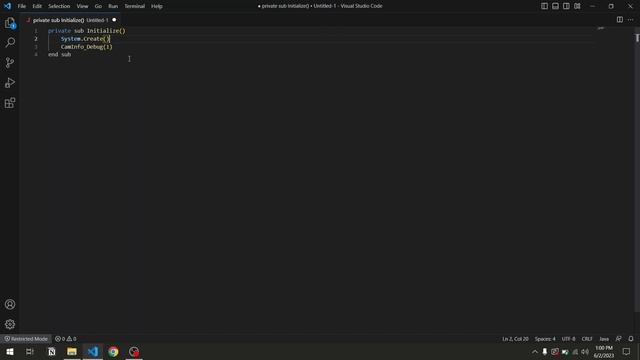This screenshot has height=360, width=640.
Task: Open Windows Action Center notifications
Action: [x=626, y=351]
